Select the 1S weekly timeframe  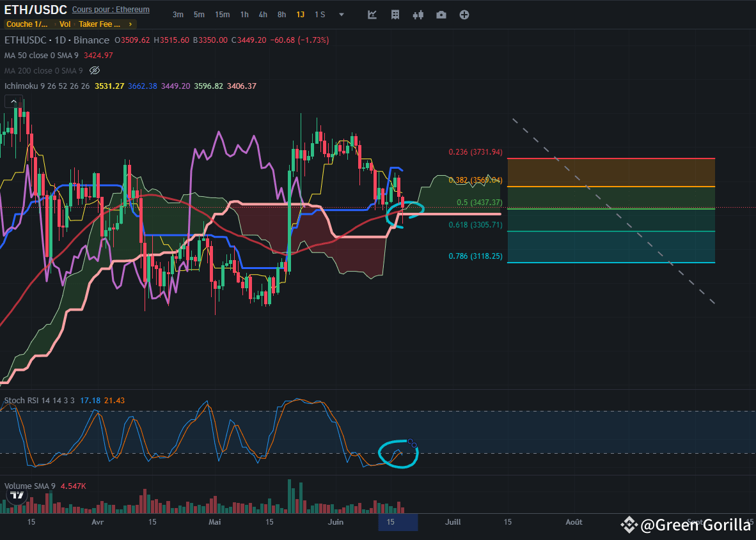click(320, 15)
